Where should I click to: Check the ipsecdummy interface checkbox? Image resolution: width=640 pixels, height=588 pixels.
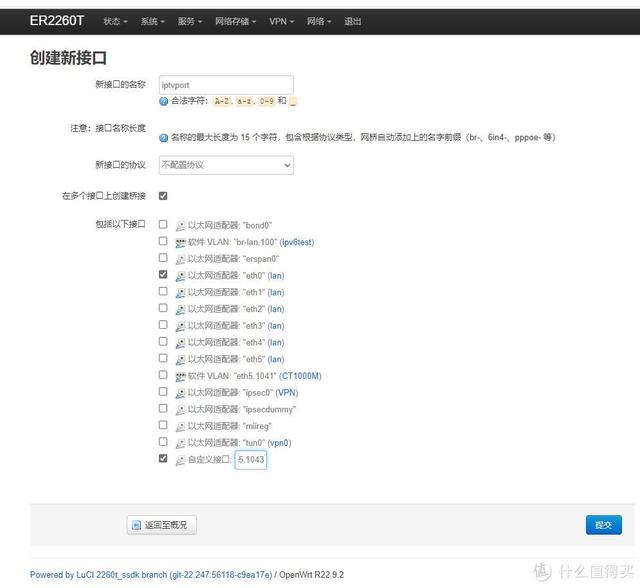pyautogui.click(x=163, y=408)
